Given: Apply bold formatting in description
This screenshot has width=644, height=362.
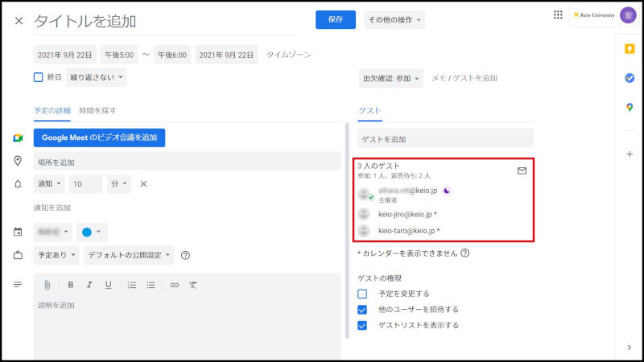Looking at the screenshot, I should pos(71,285).
